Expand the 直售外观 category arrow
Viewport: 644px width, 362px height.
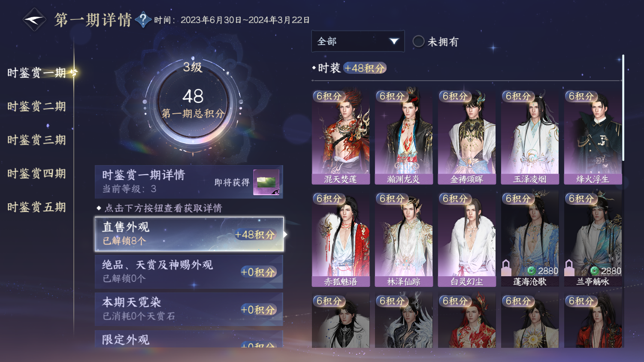tap(285, 234)
